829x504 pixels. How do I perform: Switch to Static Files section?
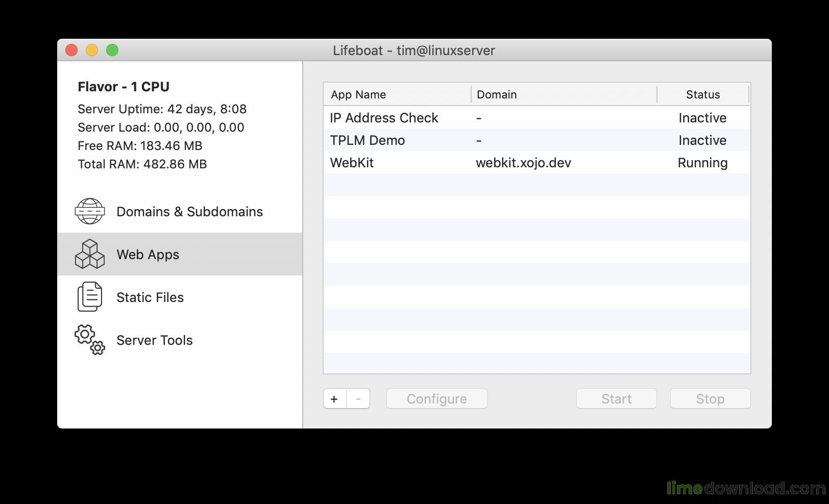point(180,297)
